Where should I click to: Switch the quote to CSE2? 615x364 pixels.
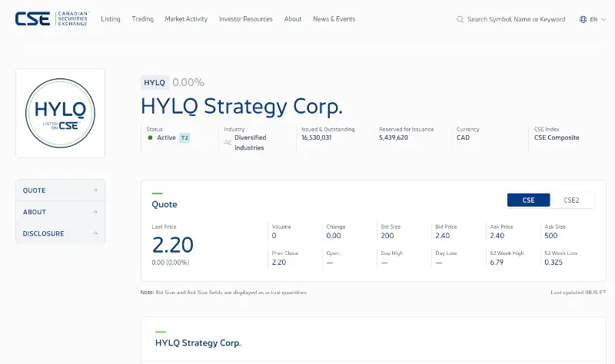point(571,200)
